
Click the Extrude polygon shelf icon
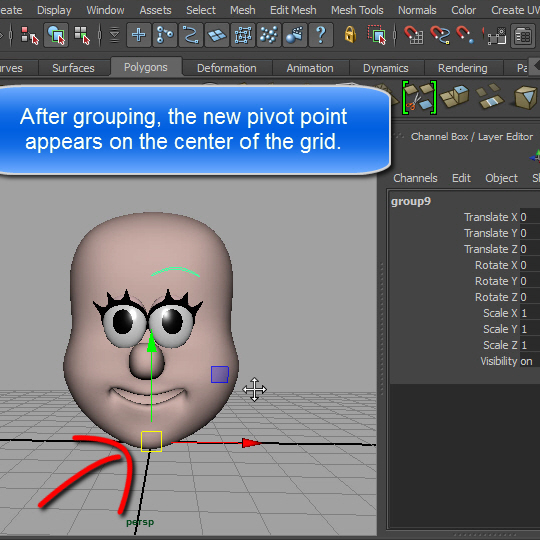(455, 97)
